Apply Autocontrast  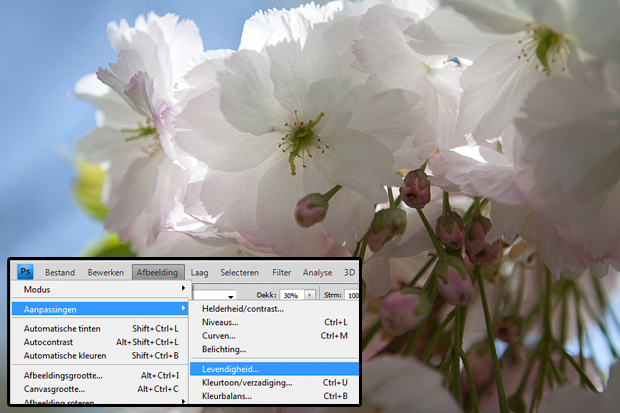101,342
